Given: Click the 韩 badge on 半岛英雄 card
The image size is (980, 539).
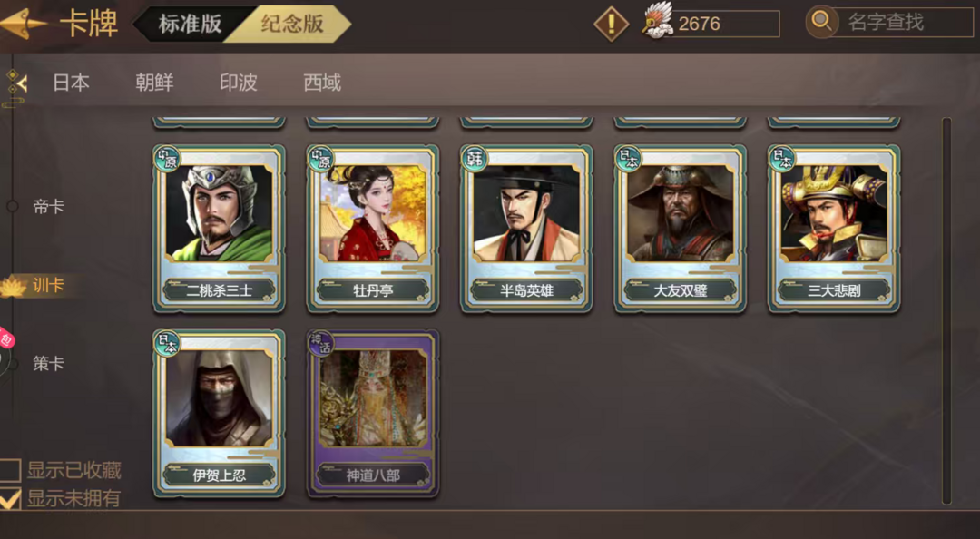Looking at the screenshot, I should [475, 159].
